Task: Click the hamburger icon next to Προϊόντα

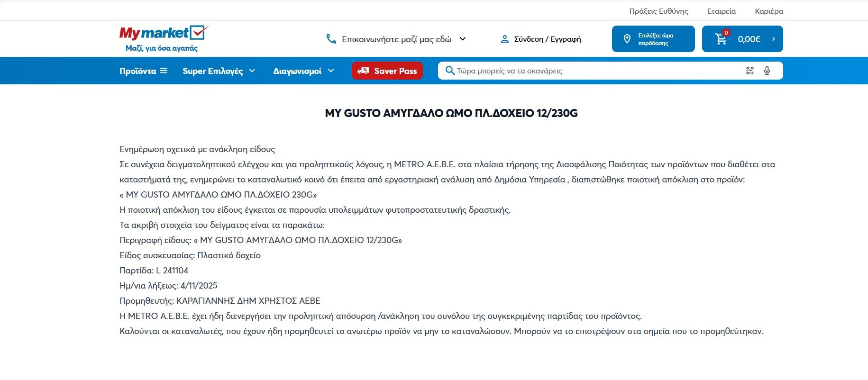Action: pyautogui.click(x=164, y=71)
